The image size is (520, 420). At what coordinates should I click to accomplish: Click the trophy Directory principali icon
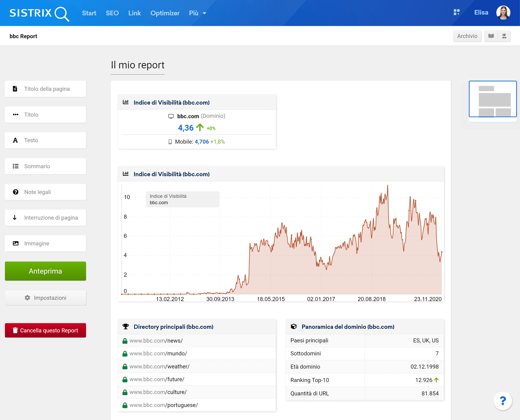click(x=126, y=327)
